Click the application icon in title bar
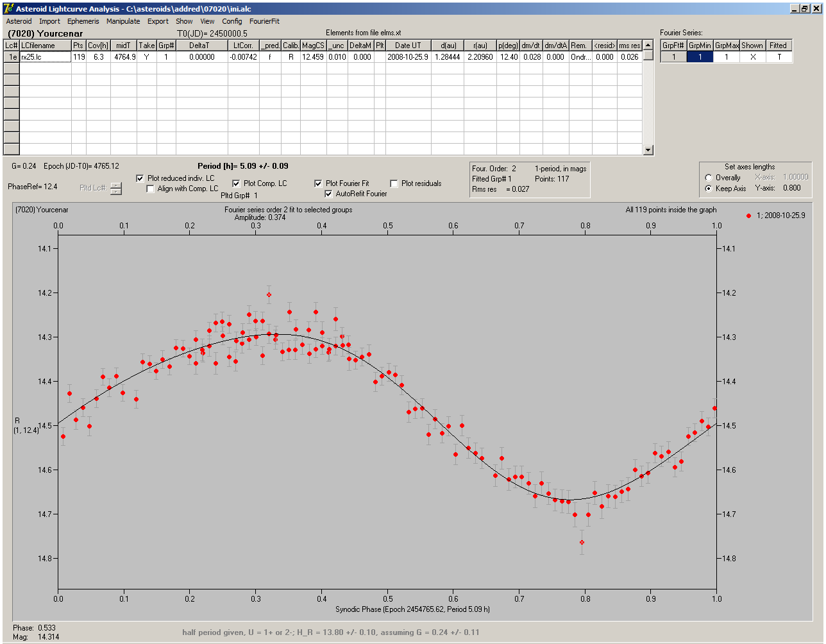 8,8
